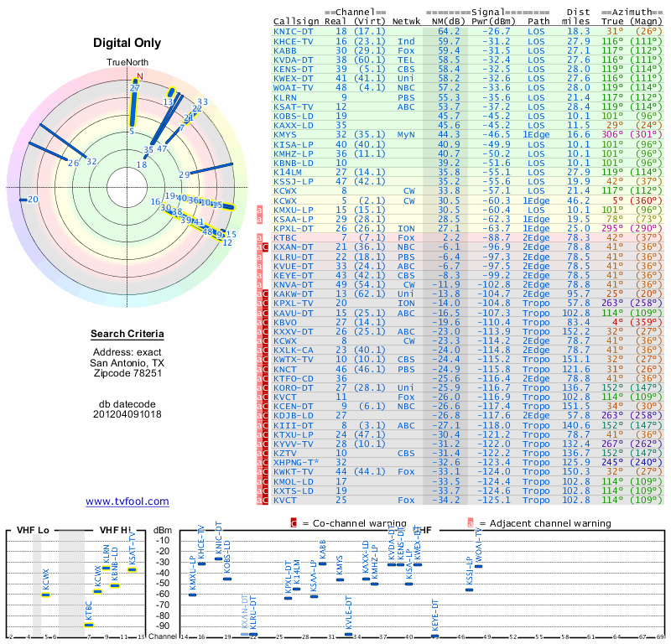Viewport: 671px width, 644px height.
Task: Click XHPNG-T callsign in the table
Action: point(296,462)
